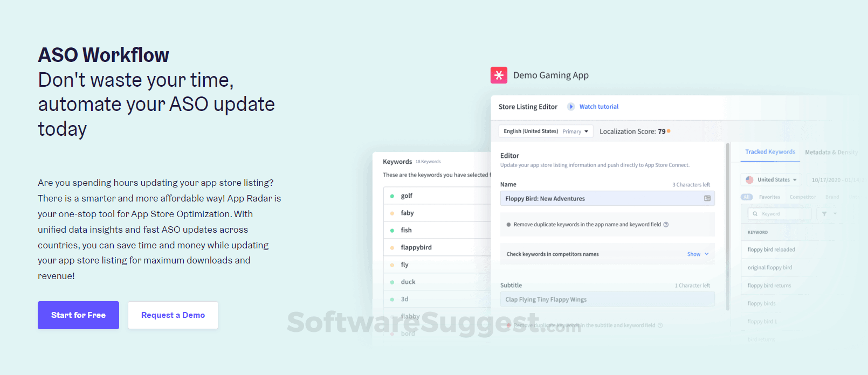Select the Competitor keyword filter
Viewport: 868px width, 375px height.
[803, 197]
